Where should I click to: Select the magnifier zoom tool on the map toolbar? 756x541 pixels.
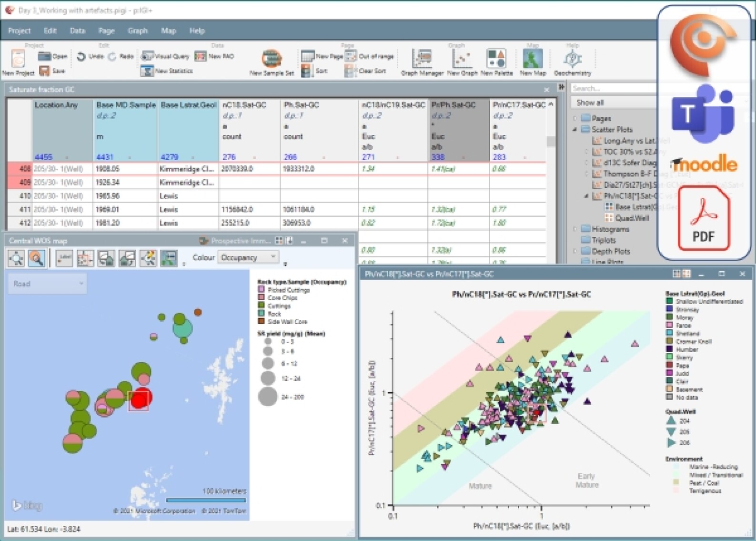37,258
